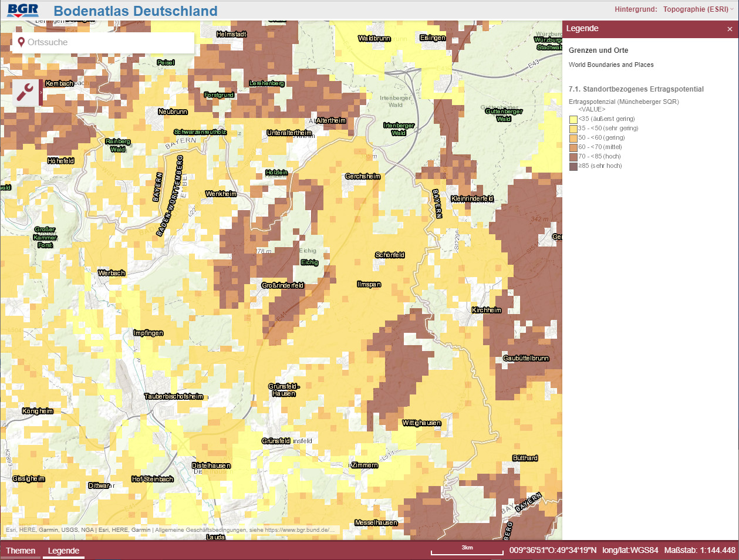Click the Zimmern map label
Screen dimensions: 739x560
coord(365,465)
